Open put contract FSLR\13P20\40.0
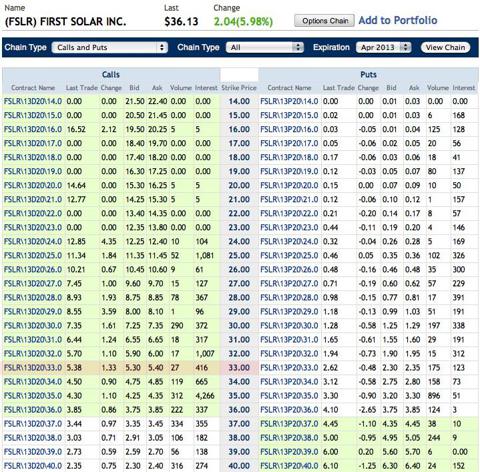 289,466
